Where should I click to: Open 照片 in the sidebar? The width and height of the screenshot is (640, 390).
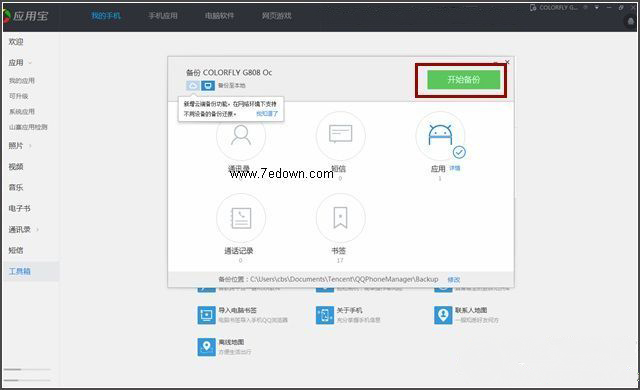pos(16,146)
